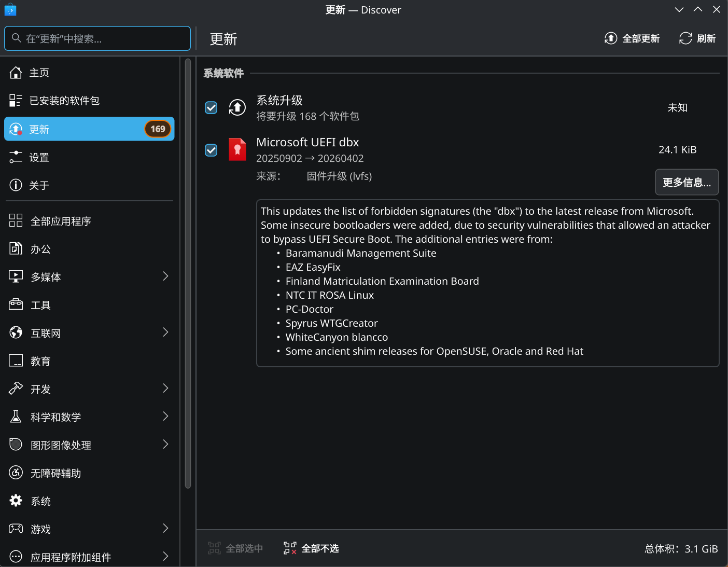Click the refresh (刷新) icon
The width and height of the screenshot is (728, 567).
pyautogui.click(x=685, y=38)
